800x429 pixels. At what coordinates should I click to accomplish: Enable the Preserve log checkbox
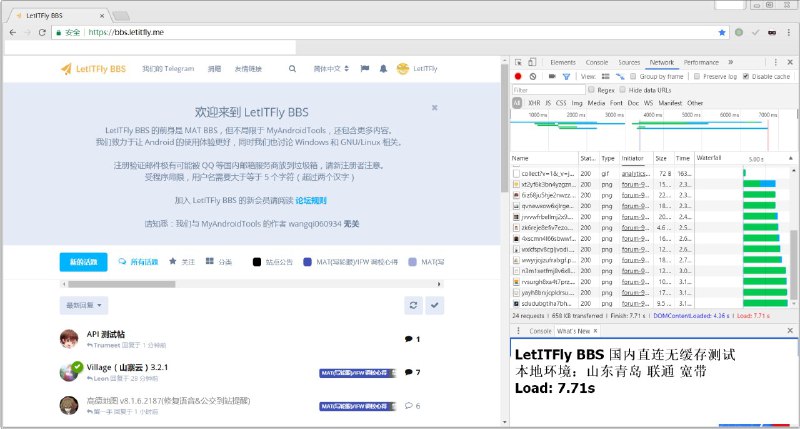click(x=697, y=77)
